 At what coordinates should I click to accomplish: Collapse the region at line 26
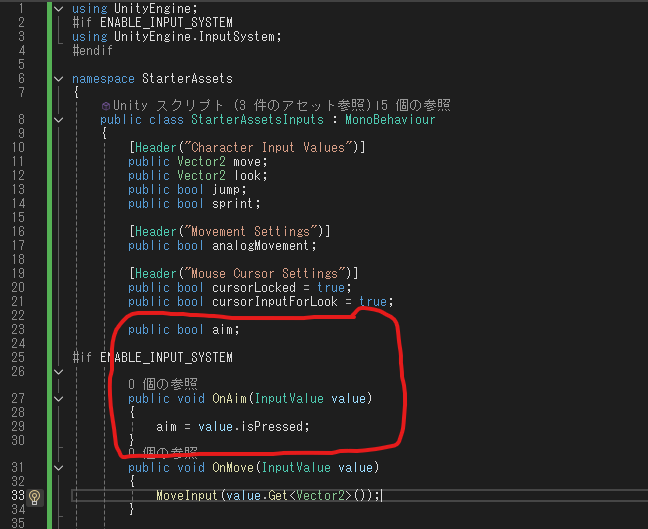pos(59,372)
